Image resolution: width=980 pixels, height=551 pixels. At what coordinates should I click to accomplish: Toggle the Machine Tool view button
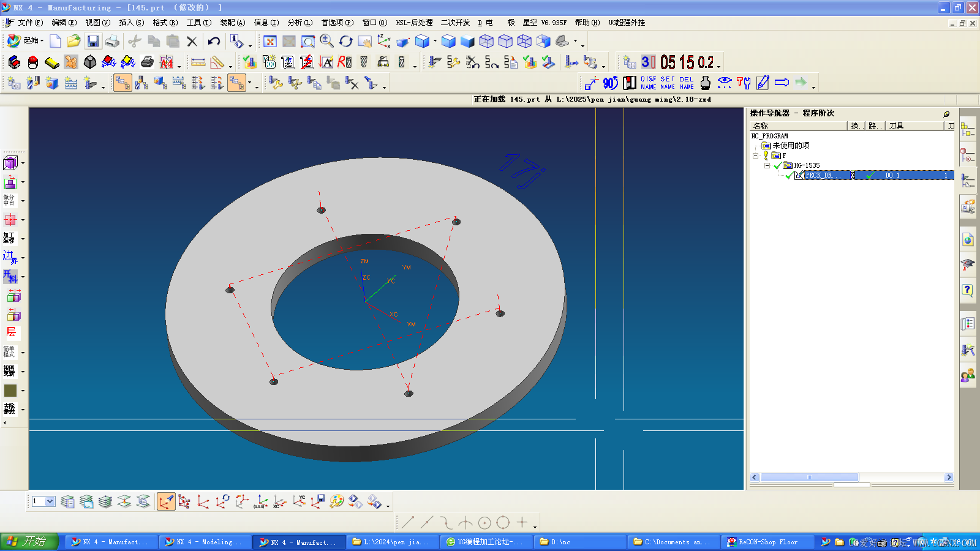141,83
